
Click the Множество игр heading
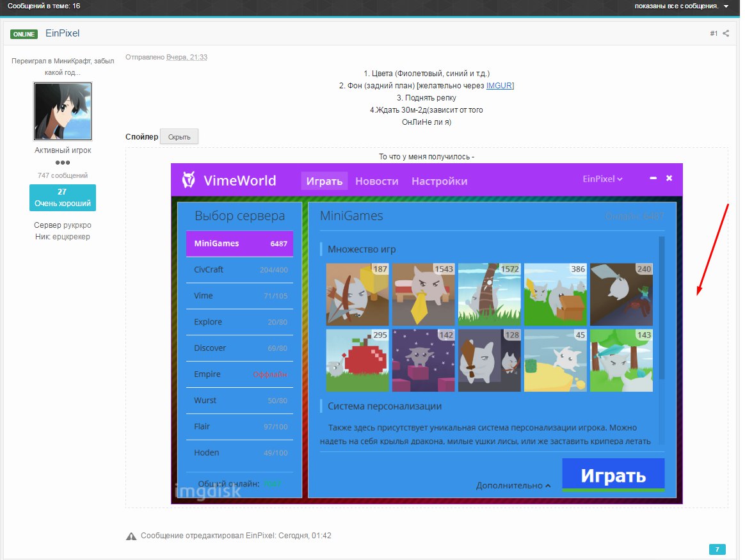click(x=362, y=249)
